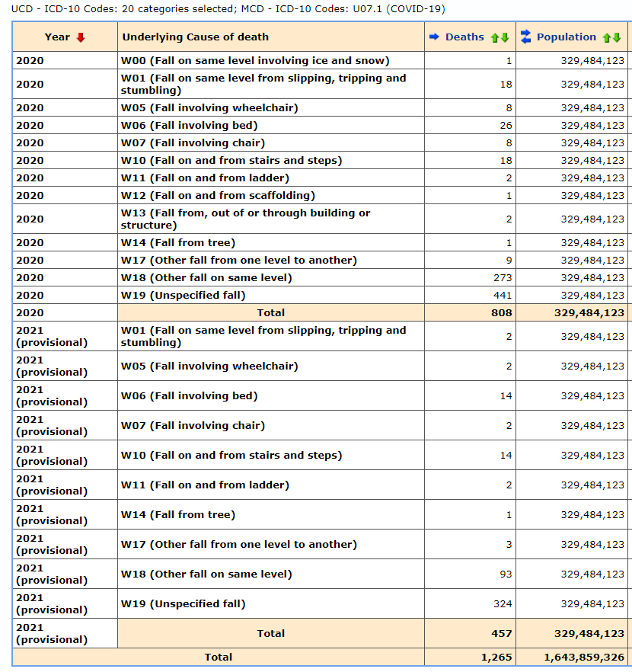Select 2020 W06 Fall involving bed
632x672 pixels.
pos(189,125)
